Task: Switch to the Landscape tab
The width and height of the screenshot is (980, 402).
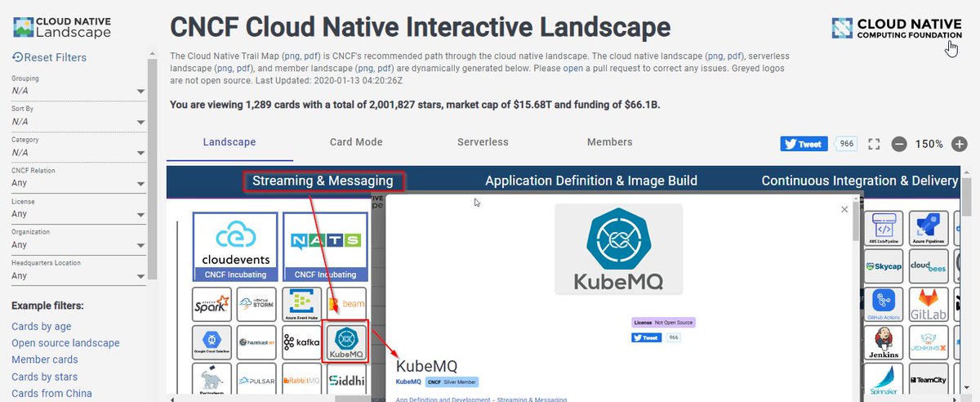Action: 229,142
